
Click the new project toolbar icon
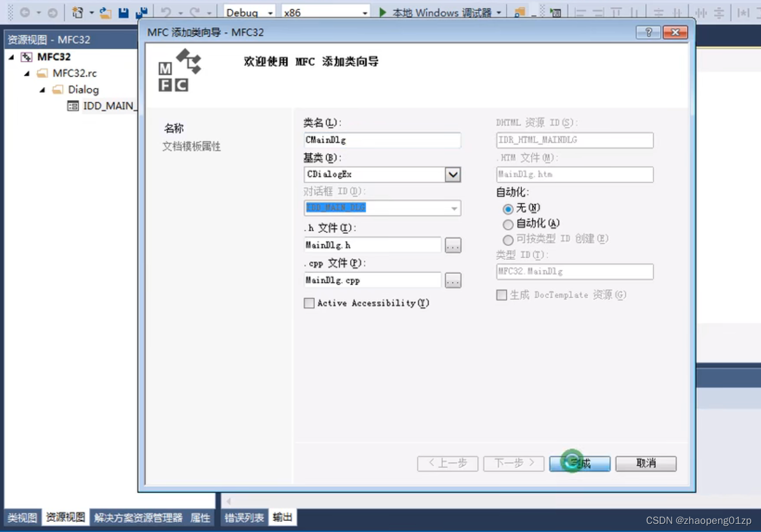click(78, 12)
